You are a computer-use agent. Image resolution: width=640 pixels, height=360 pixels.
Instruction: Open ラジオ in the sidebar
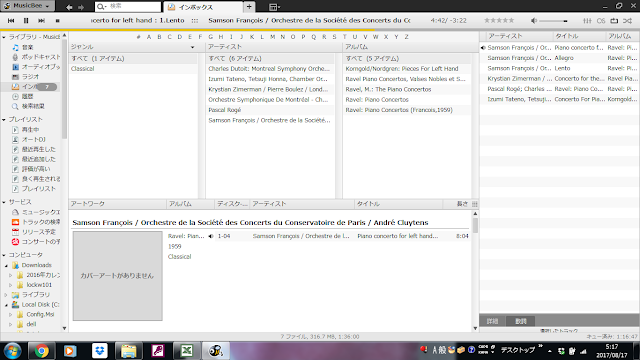pyautogui.click(x=26, y=76)
